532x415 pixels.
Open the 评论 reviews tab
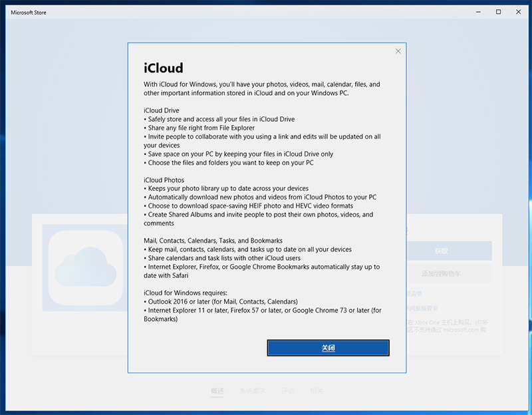click(x=289, y=390)
